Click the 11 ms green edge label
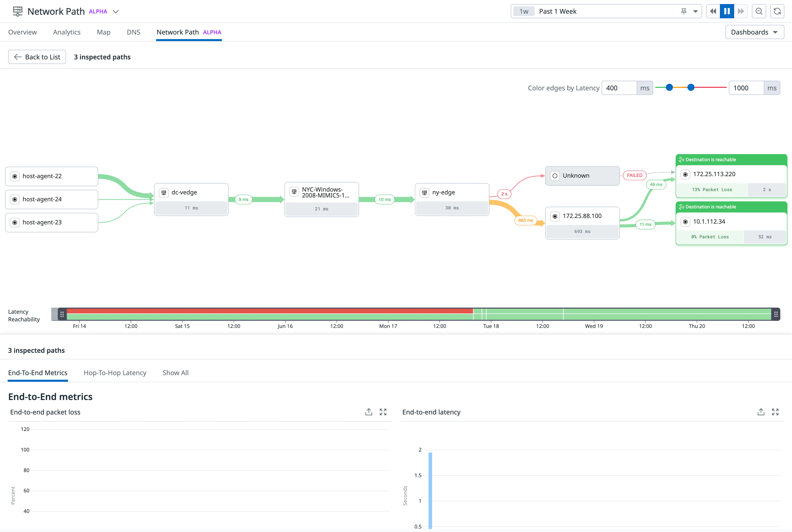The height and width of the screenshot is (532, 792). [x=645, y=224]
